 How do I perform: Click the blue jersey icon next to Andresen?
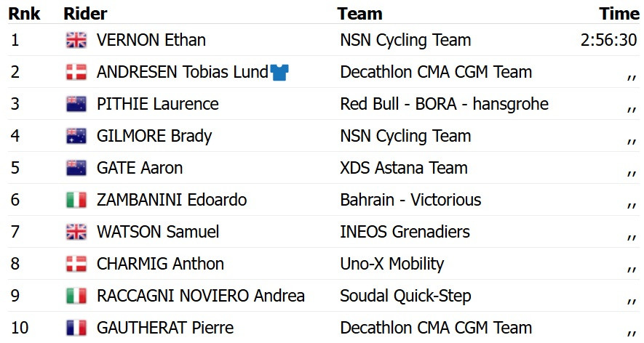point(279,72)
